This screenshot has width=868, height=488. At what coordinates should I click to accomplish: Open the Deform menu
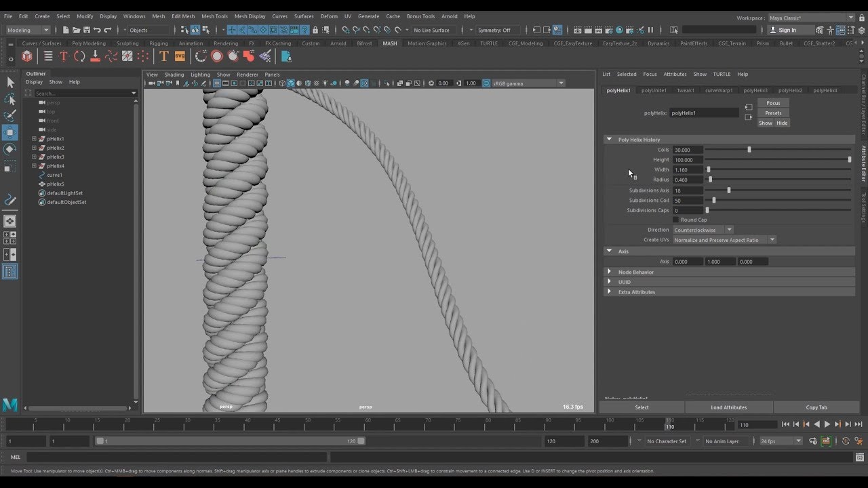click(329, 16)
